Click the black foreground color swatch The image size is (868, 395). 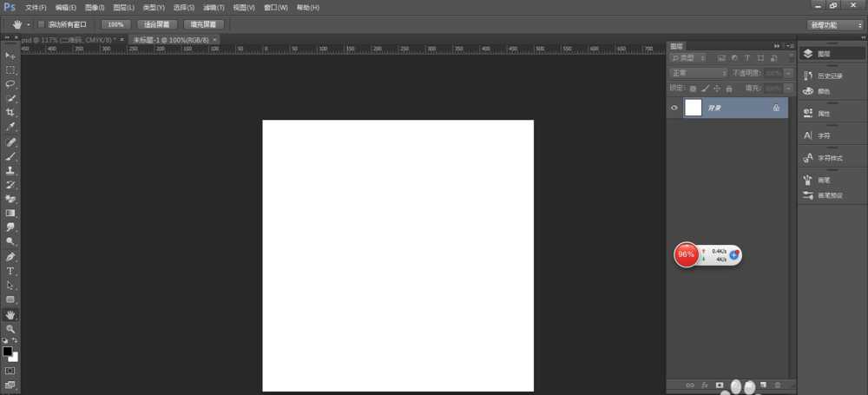point(7,352)
